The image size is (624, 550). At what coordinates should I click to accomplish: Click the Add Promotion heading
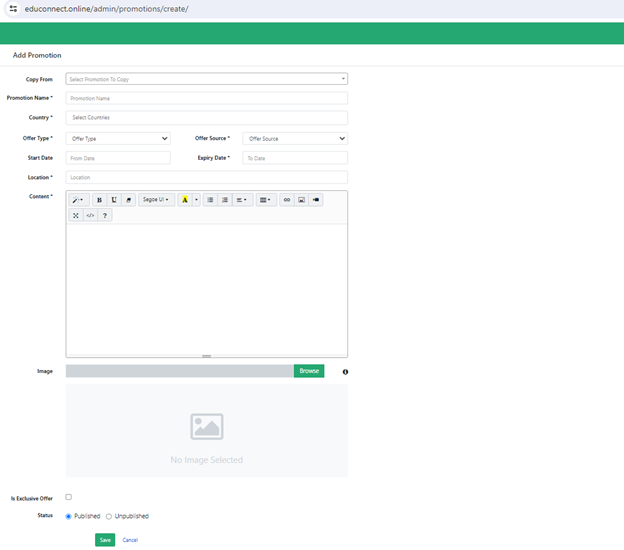point(37,55)
